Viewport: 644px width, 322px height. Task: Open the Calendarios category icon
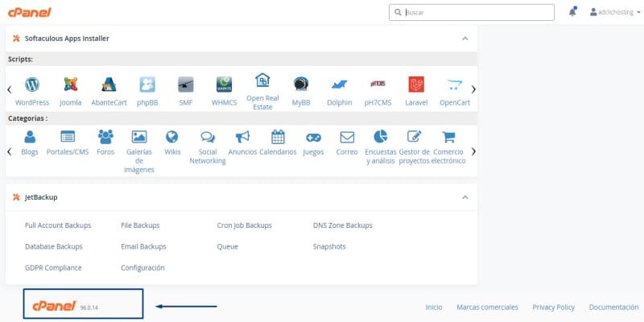point(278,137)
